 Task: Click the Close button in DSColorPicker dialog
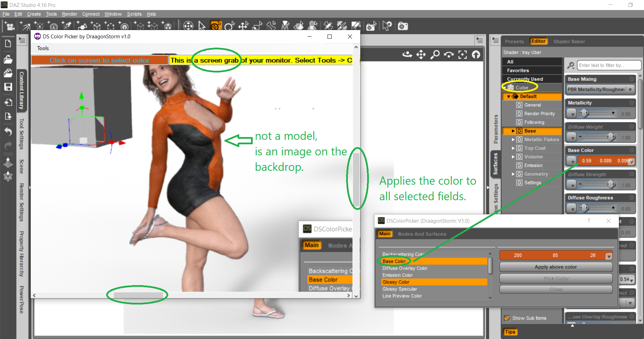556,289
